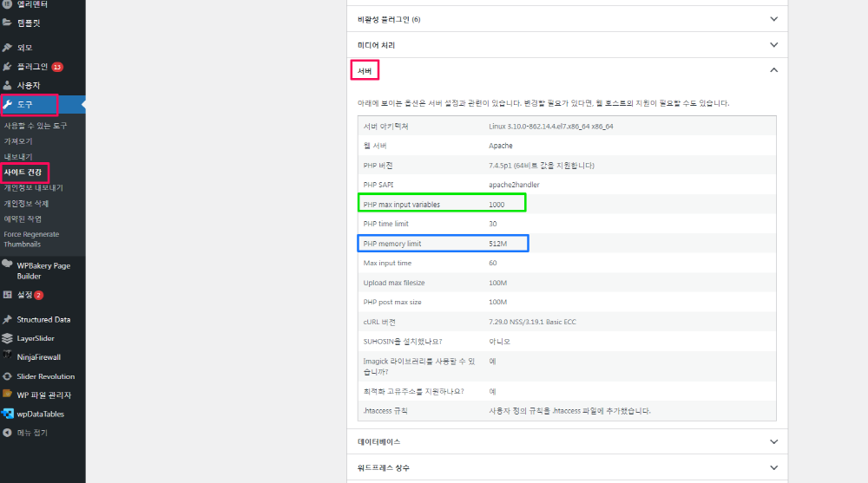Open 사이트 건강 submenu link
The height and width of the screenshot is (483, 868).
click(x=23, y=172)
